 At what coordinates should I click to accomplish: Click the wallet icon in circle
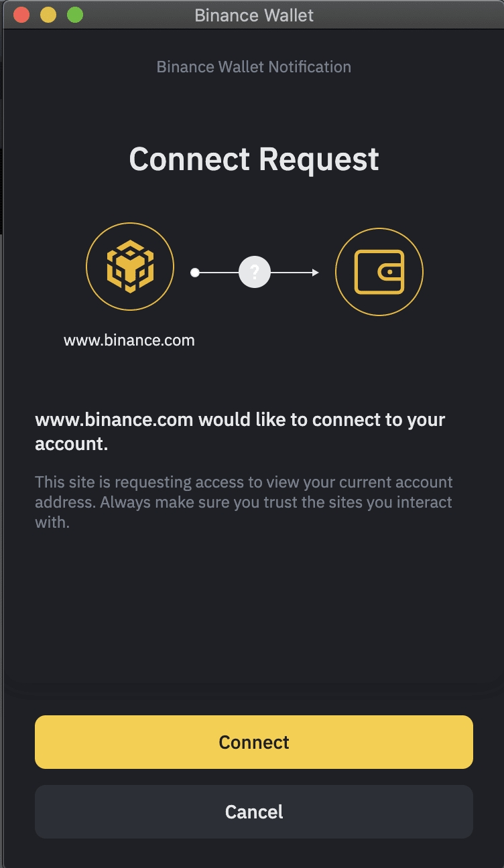[379, 272]
